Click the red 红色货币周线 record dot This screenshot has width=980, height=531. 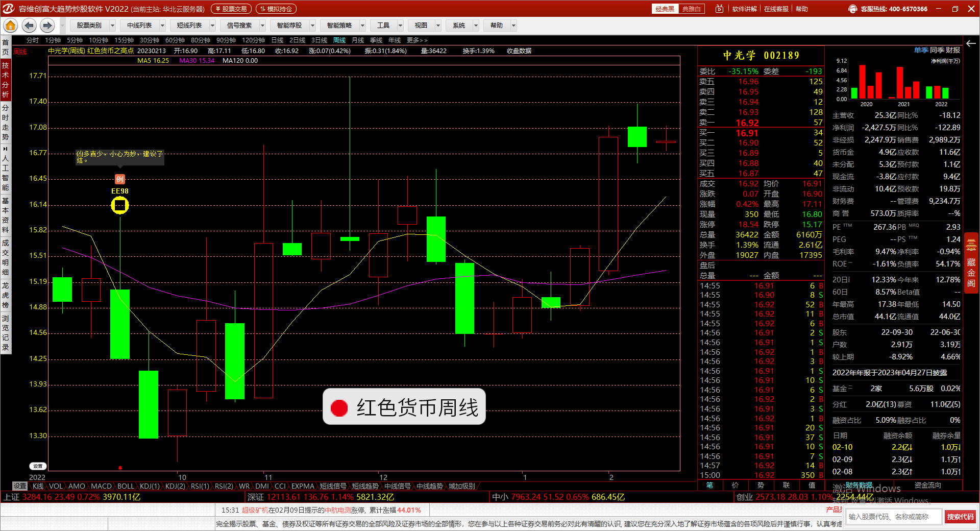pyautogui.click(x=339, y=407)
